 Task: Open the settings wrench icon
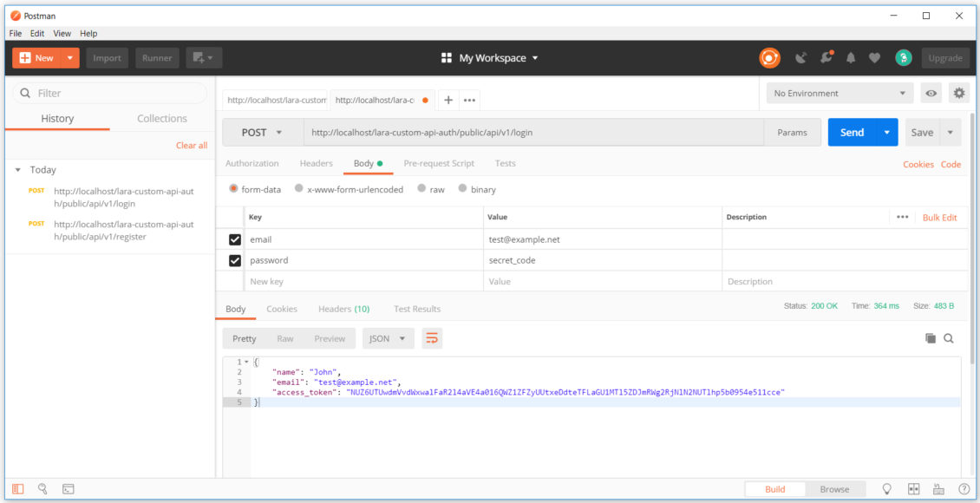click(959, 93)
